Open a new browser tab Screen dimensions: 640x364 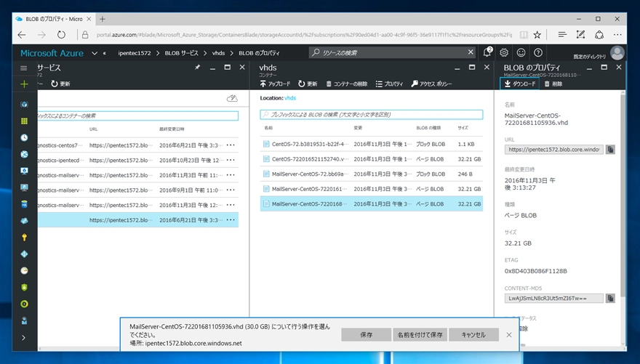[x=103, y=19]
